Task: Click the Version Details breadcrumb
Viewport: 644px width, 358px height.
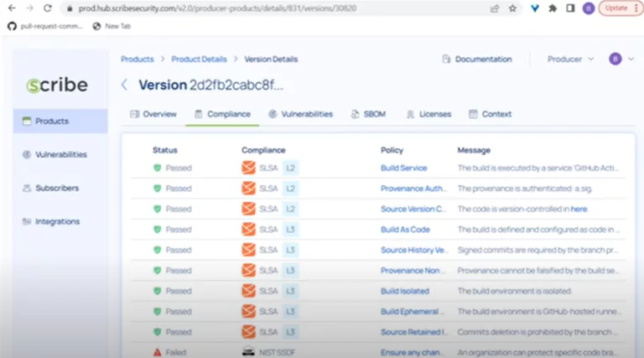Action: point(271,60)
